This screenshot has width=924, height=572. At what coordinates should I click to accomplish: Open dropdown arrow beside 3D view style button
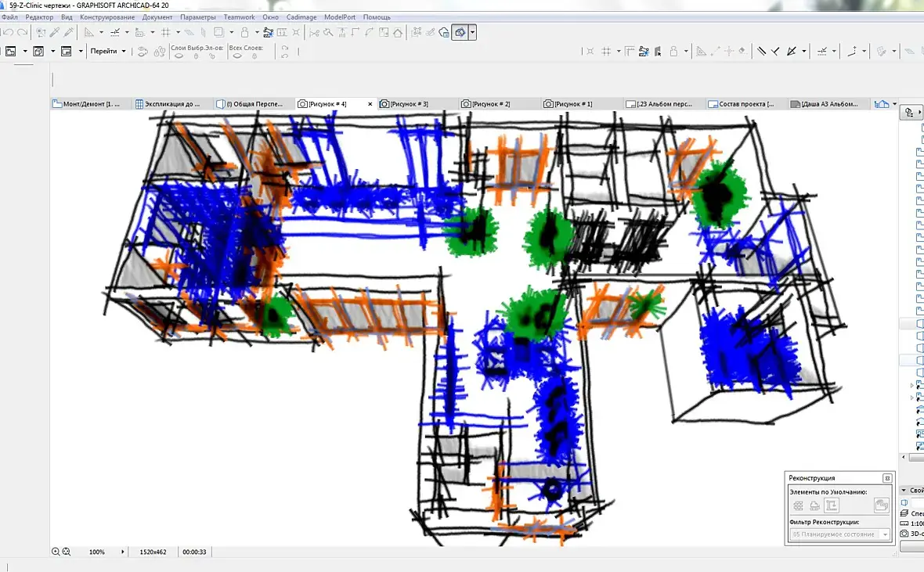(x=473, y=32)
